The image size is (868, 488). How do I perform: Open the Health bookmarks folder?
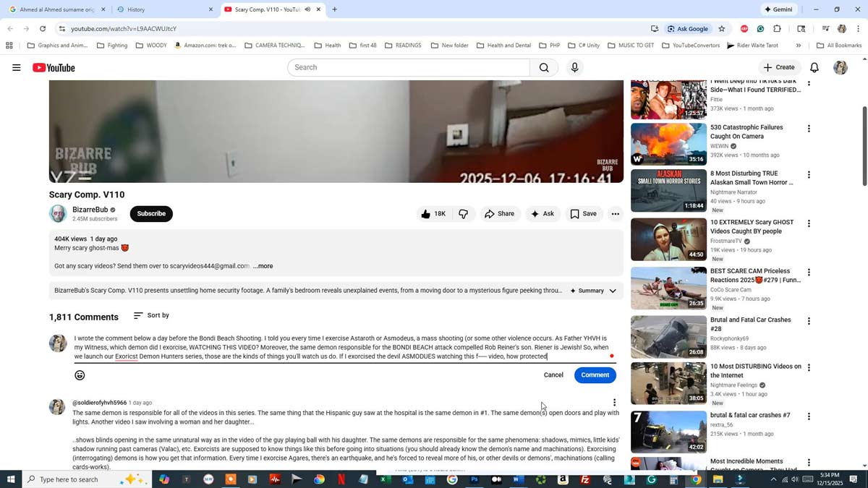click(x=328, y=46)
